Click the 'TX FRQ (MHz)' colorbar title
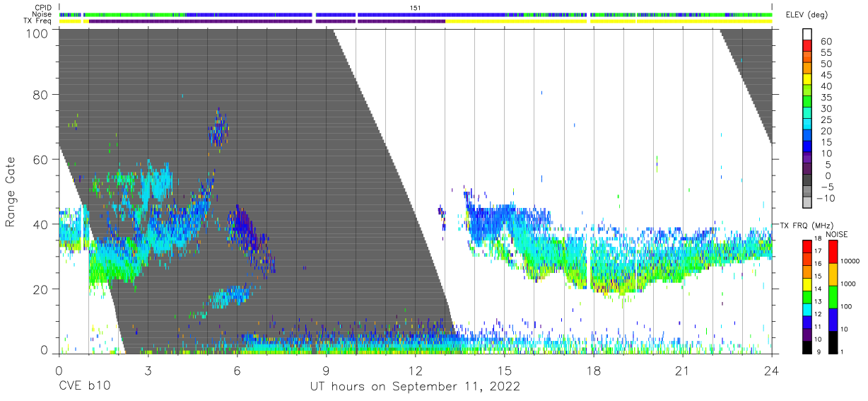 pos(807,225)
